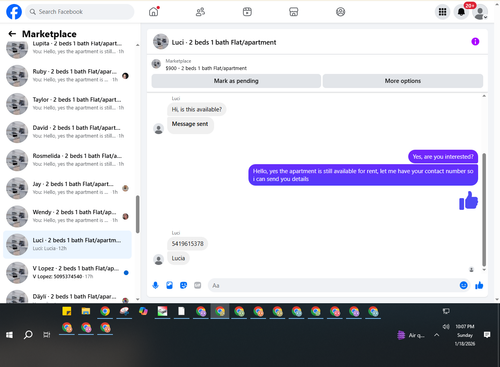Image resolution: width=500 pixels, height=367 pixels.
Task: Open David's conversation
Action: click(67, 132)
